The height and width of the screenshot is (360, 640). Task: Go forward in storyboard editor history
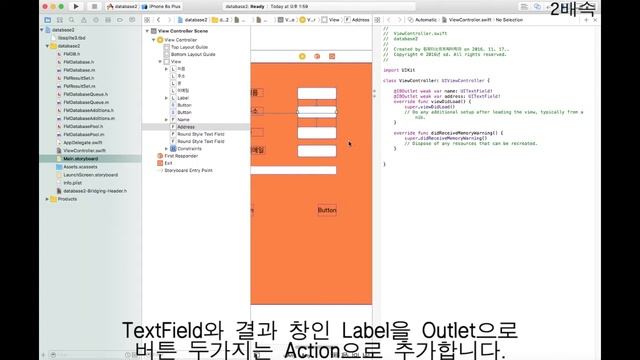pyautogui.click(x=169, y=20)
